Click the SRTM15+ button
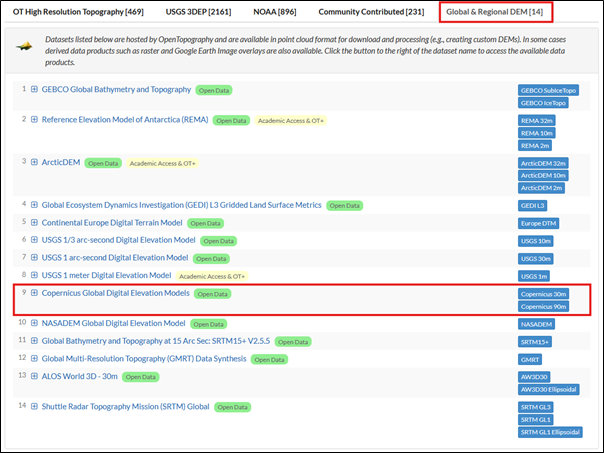Image resolution: width=604 pixels, height=453 pixels. pyautogui.click(x=535, y=342)
